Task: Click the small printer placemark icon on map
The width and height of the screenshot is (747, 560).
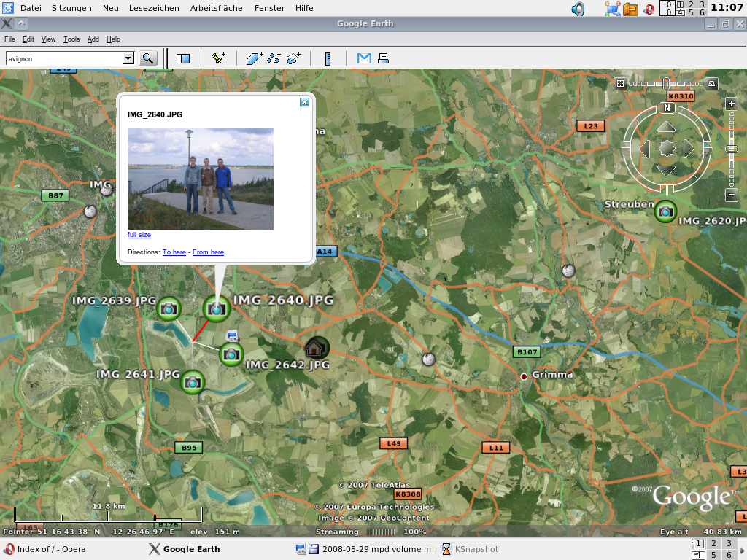Action: pos(233,335)
